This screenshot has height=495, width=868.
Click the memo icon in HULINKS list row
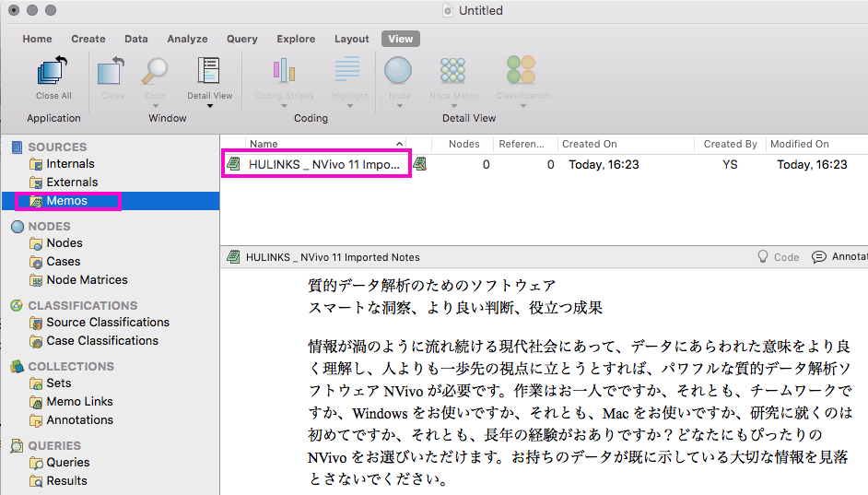click(234, 164)
